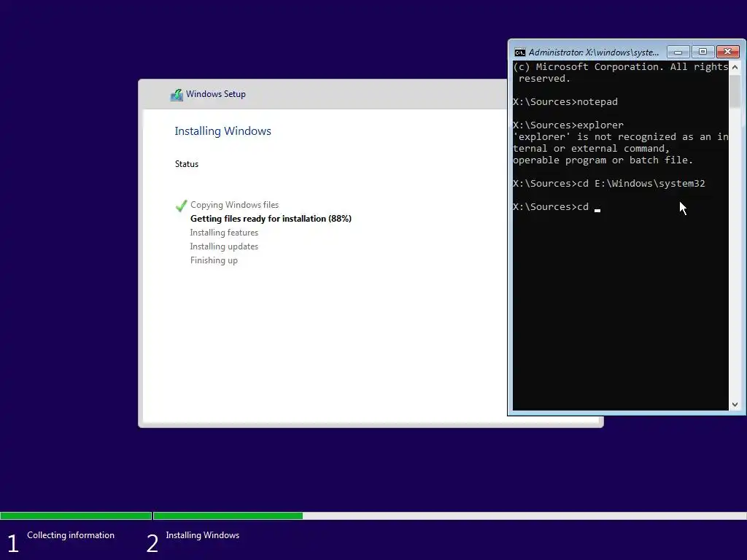Click the Command Prompt title bar icon
Screen dimensions: 747x560
(519, 52)
